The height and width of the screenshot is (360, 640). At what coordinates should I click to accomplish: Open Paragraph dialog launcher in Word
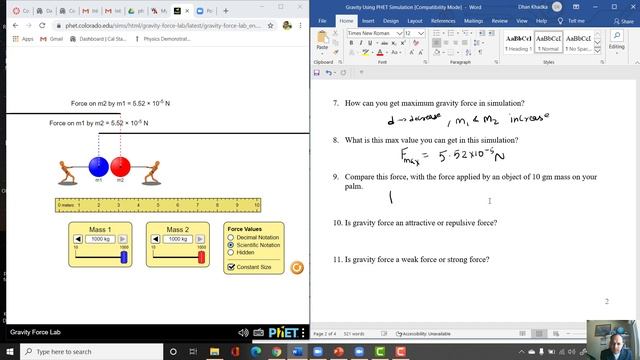[x=496, y=62]
